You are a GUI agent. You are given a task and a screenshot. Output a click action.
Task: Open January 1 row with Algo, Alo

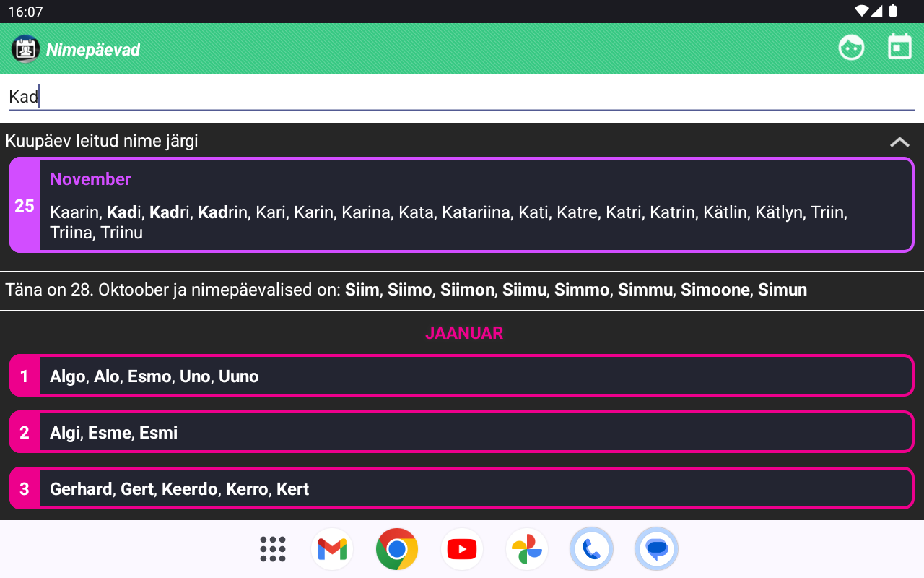coord(462,376)
